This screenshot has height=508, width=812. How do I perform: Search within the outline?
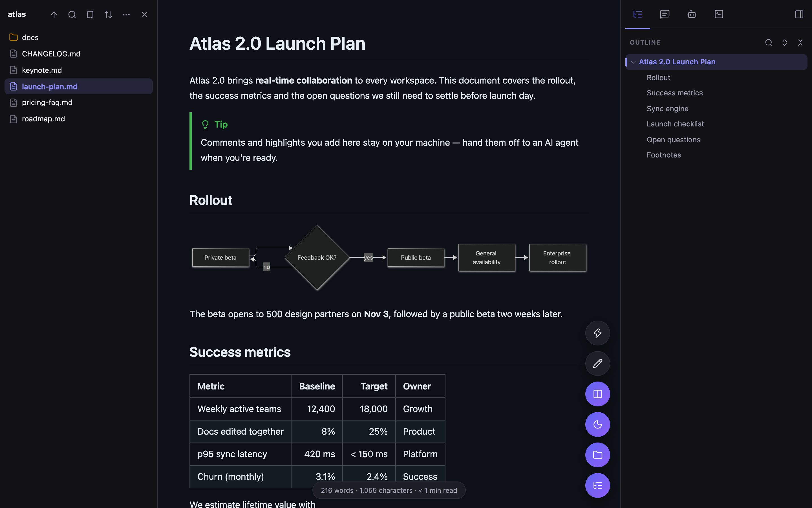769,43
